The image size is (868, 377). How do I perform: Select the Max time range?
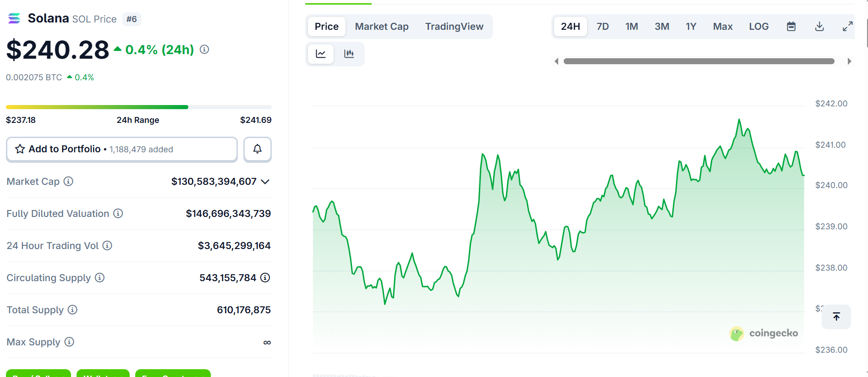[723, 27]
